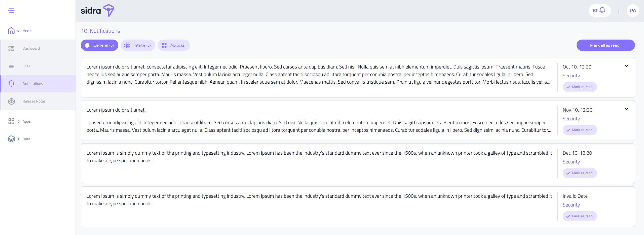644x235 pixels.
Task: Mark the Invalid Date notification as read
Action: click(x=580, y=216)
